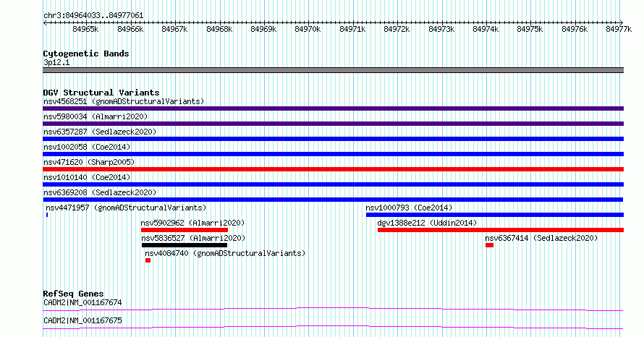644x337 pixels.
Task: Open the nsv471620 Sharp2005 variant
Action: (89, 162)
